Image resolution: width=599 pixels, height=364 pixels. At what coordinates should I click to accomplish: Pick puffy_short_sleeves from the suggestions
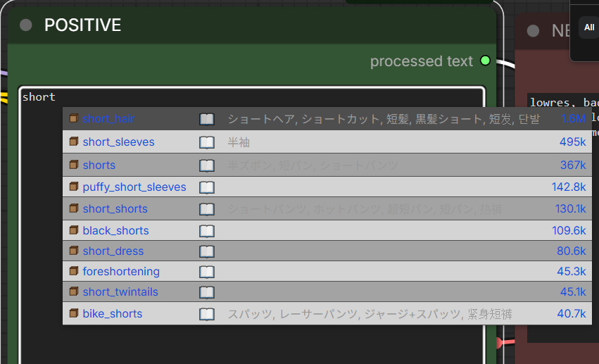point(327,187)
